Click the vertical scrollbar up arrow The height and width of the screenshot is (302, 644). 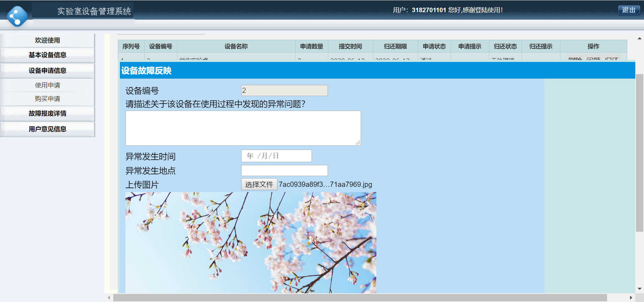point(640,38)
